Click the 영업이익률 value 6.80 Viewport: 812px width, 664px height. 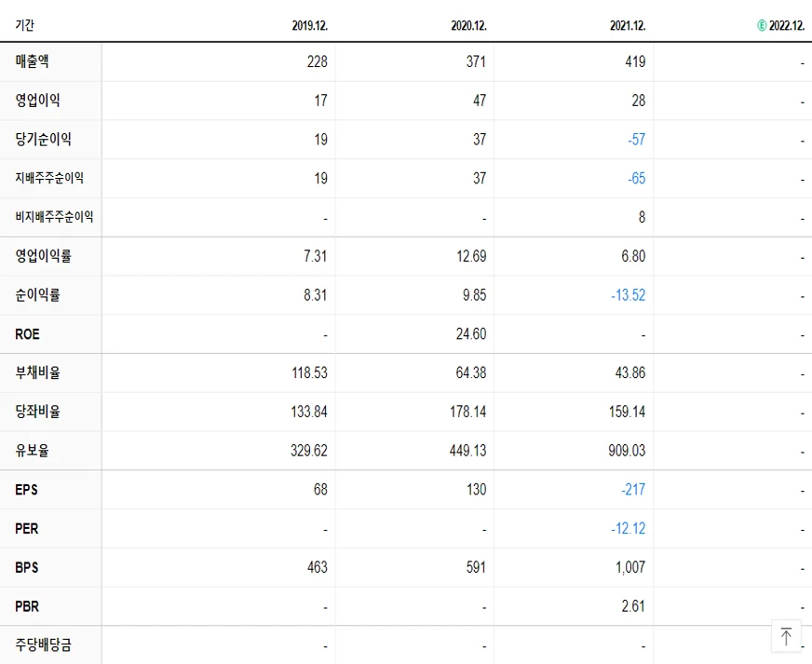tap(633, 256)
